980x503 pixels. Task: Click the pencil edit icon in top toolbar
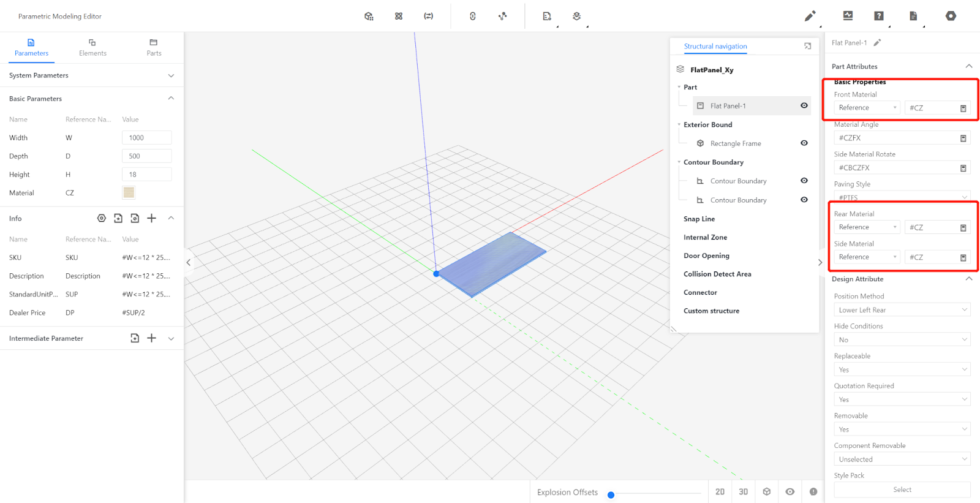pos(810,16)
